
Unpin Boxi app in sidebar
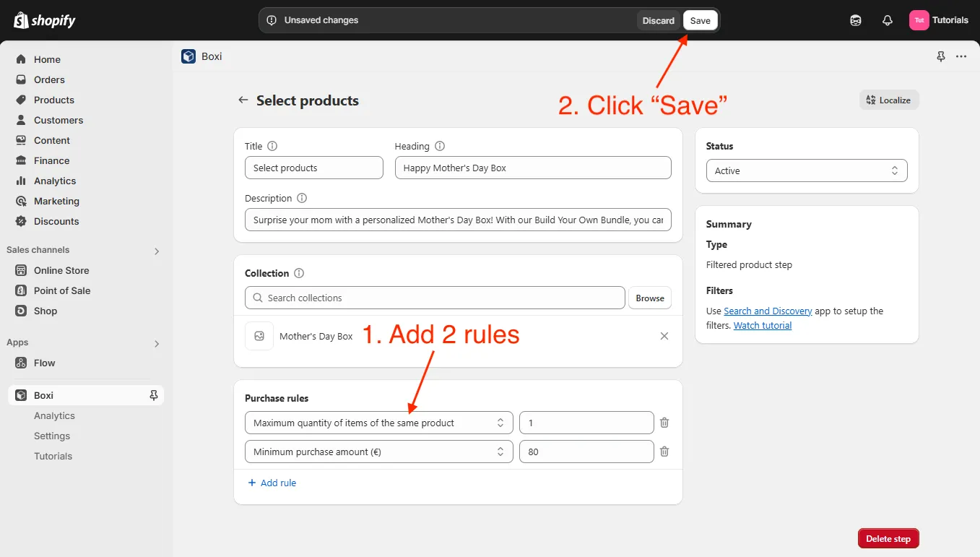(x=153, y=395)
